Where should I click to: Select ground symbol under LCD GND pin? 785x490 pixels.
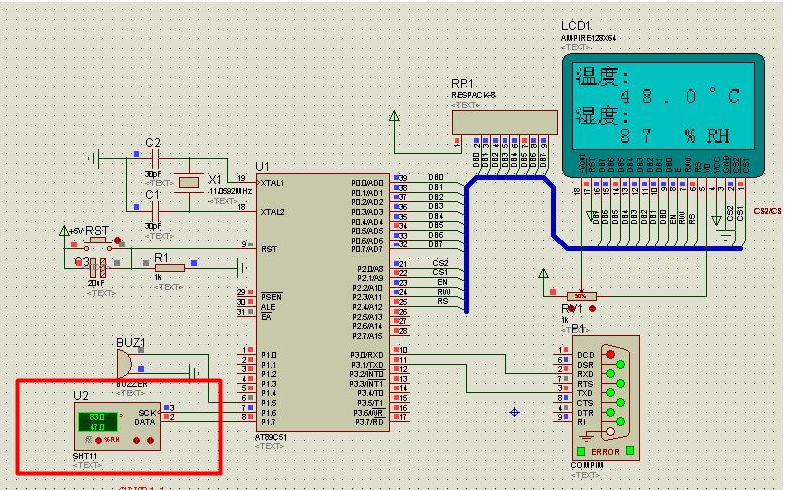tap(725, 235)
